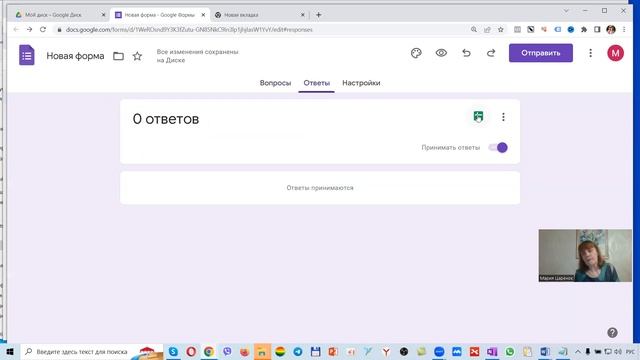
Task: Close the Новая вкладка browser tab
Action: pos(302,15)
